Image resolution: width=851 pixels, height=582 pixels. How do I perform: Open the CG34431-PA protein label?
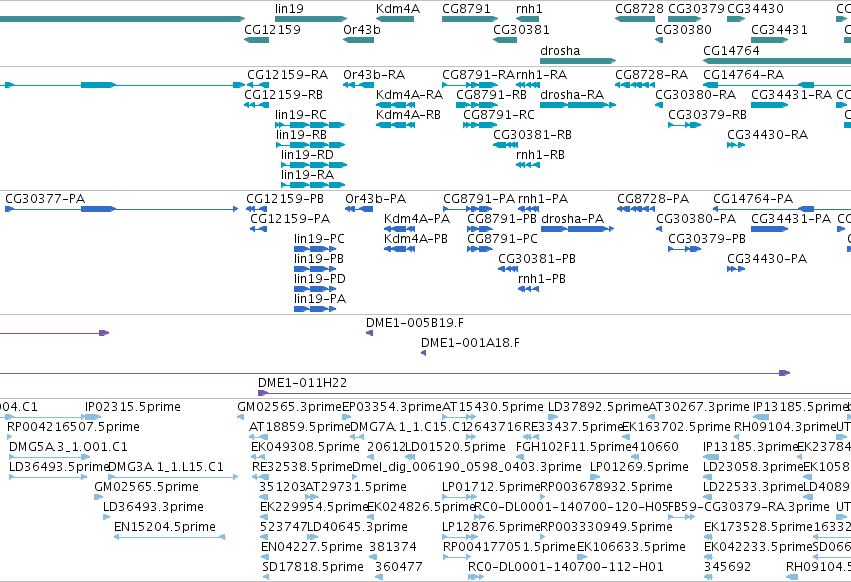point(791,219)
